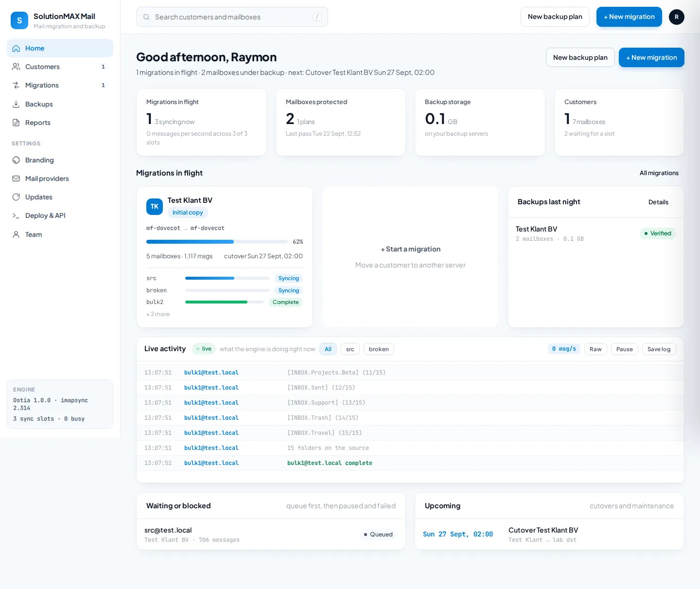Click the Queued status badge

tap(378, 535)
